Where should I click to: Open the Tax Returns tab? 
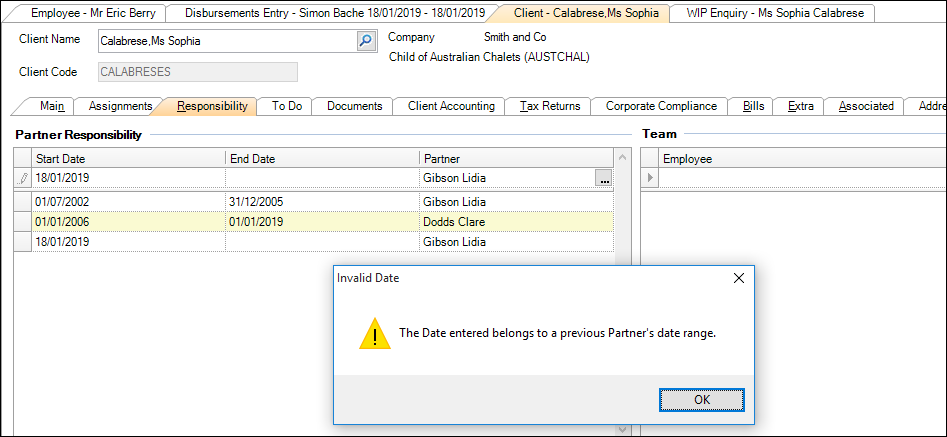(550, 106)
